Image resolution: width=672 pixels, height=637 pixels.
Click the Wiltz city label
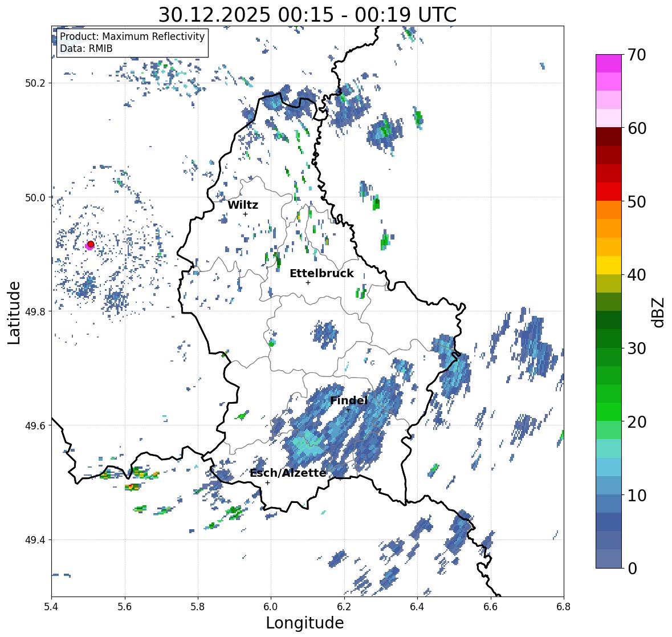tap(243, 205)
